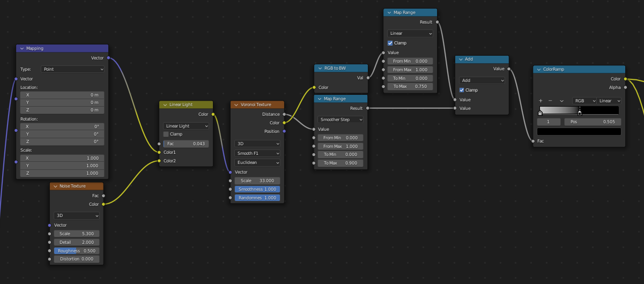Select the left ColorRamp stop handle
Viewport: 644px width, 284px height.
pyautogui.click(x=541, y=113)
